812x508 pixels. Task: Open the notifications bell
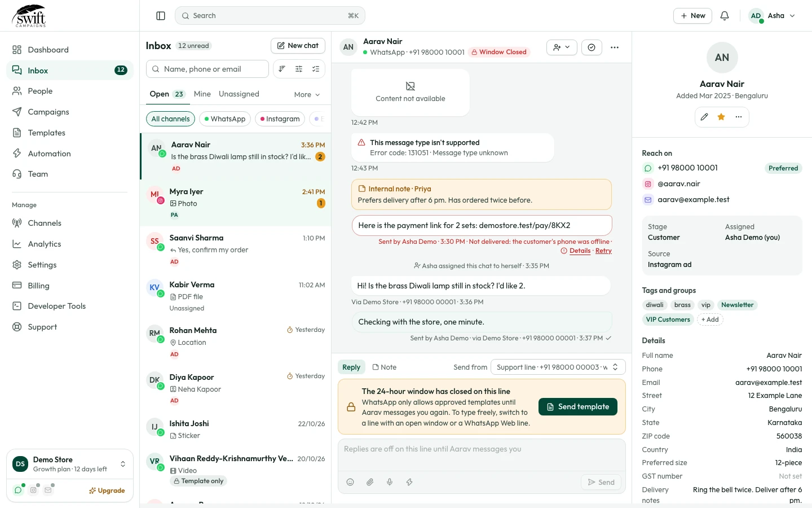point(725,16)
